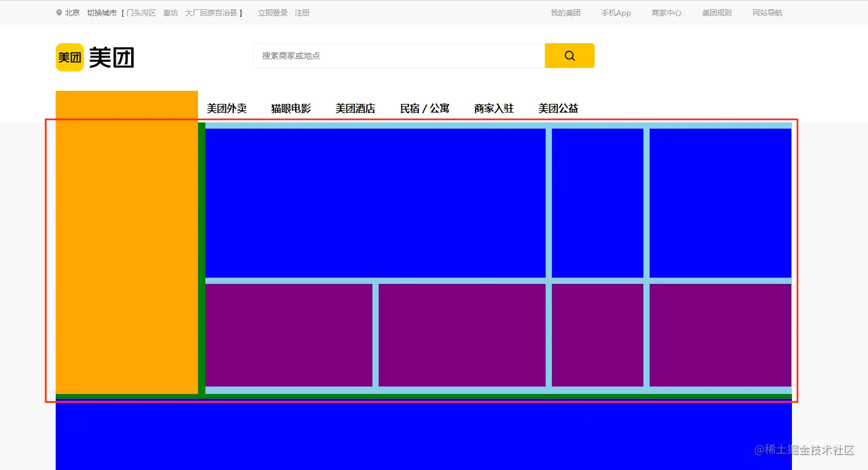Viewport: 868px width, 470px height.
Task: Click the 切换城市 link
Action: pyautogui.click(x=102, y=13)
